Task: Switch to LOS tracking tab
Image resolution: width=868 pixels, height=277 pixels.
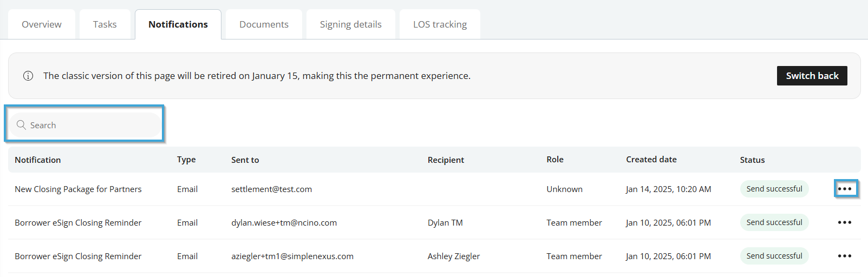Action: tap(440, 24)
